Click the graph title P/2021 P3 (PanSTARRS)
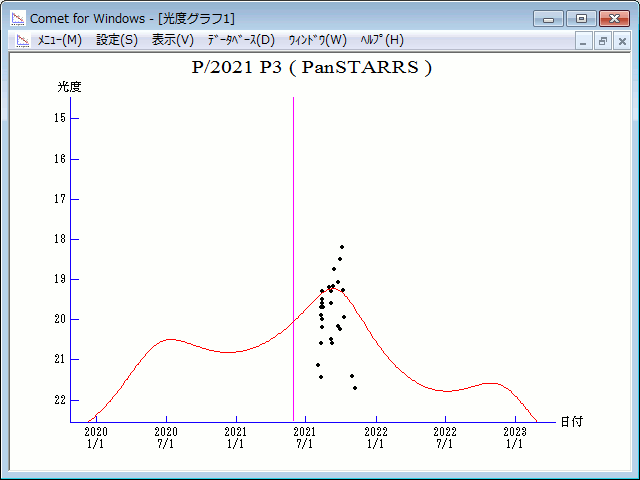 pos(311,67)
